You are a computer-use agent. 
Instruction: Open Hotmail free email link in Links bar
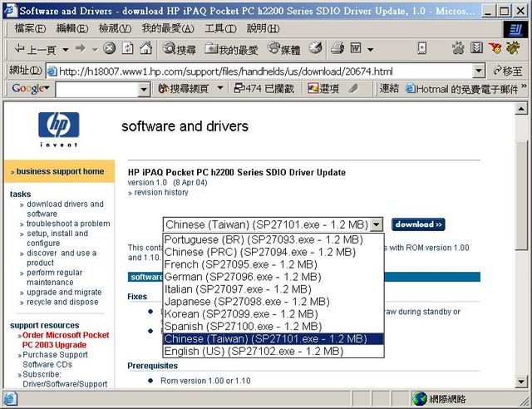point(462,89)
